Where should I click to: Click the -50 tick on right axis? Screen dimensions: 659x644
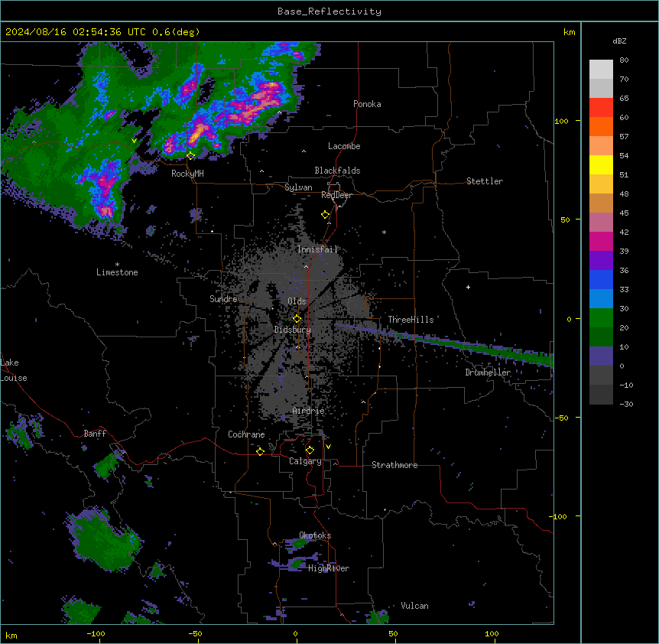click(561, 418)
